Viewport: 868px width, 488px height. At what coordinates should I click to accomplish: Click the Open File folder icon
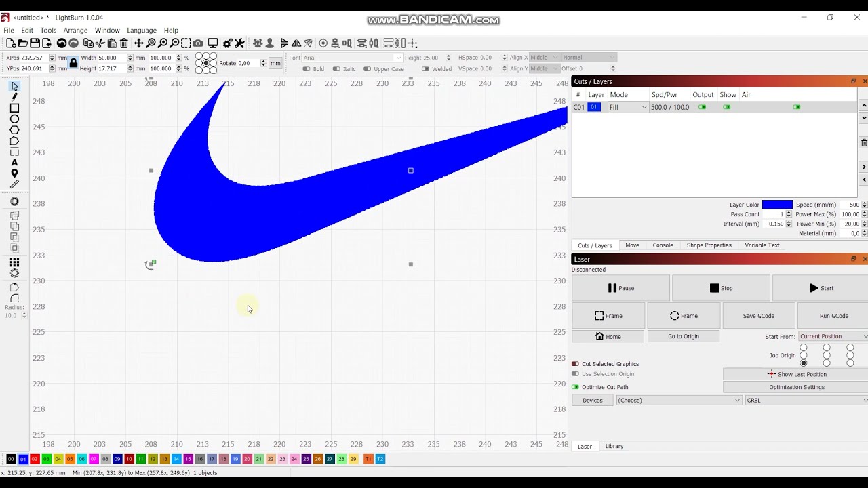23,43
